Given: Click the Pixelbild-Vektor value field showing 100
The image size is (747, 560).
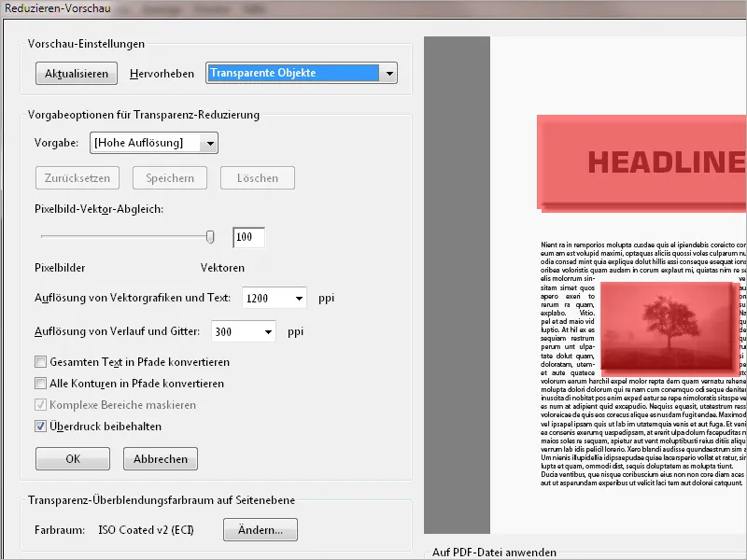Looking at the screenshot, I should (248, 237).
